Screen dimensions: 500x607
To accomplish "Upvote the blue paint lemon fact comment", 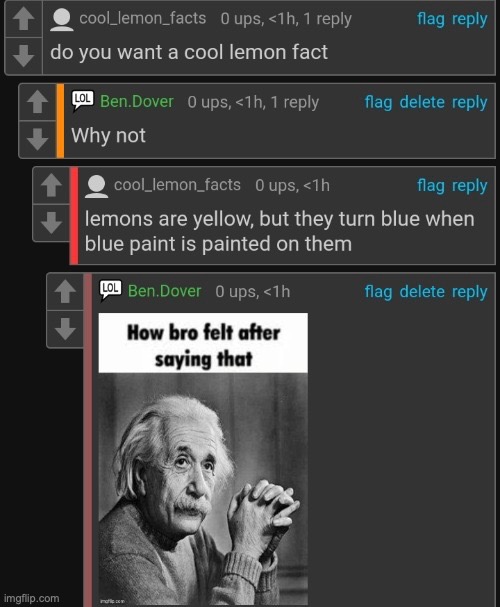I will [51, 185].
